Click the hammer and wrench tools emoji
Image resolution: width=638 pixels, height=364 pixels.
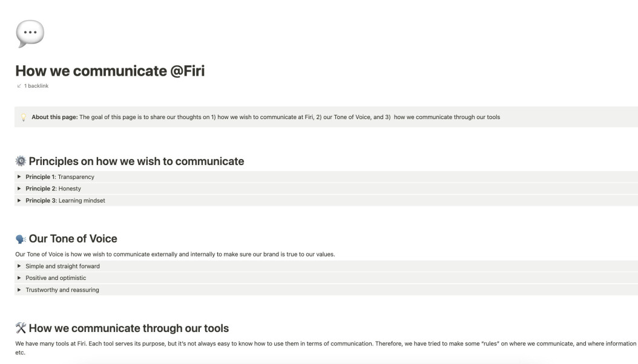coord(21,328)
